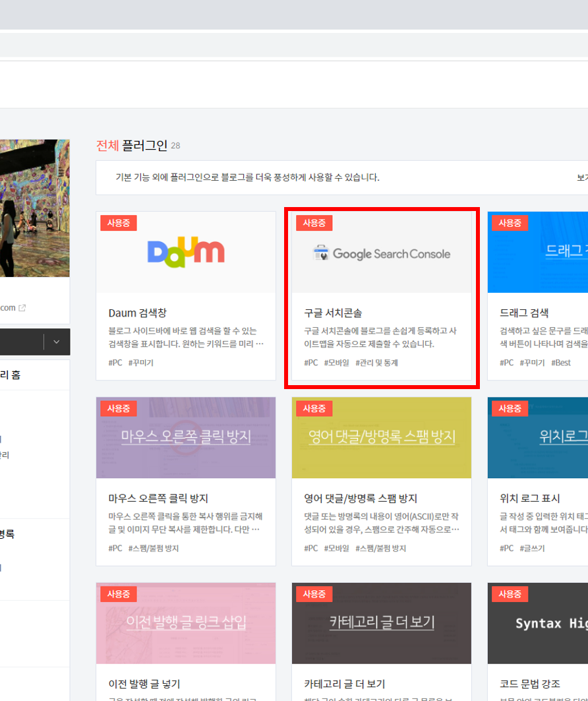
Task: Select the 드래그 검색 title
Action: [524, 313]
